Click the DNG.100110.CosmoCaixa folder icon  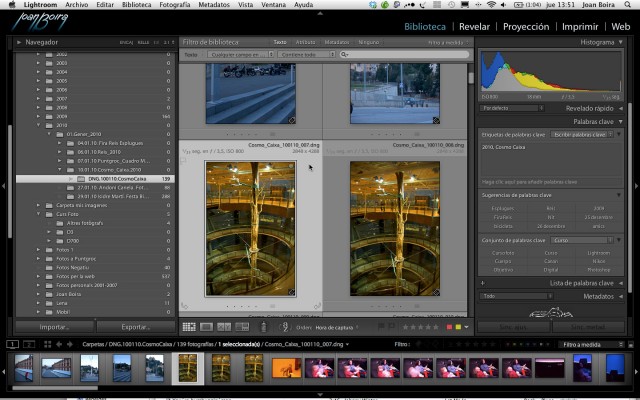click(x=81, y=179)
